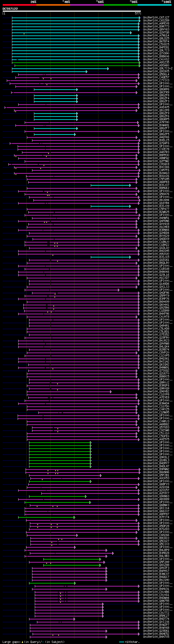The image size is (174, 644).
Task: Select label UniRef100_B3SJ07
Action: tap(156, 185)
